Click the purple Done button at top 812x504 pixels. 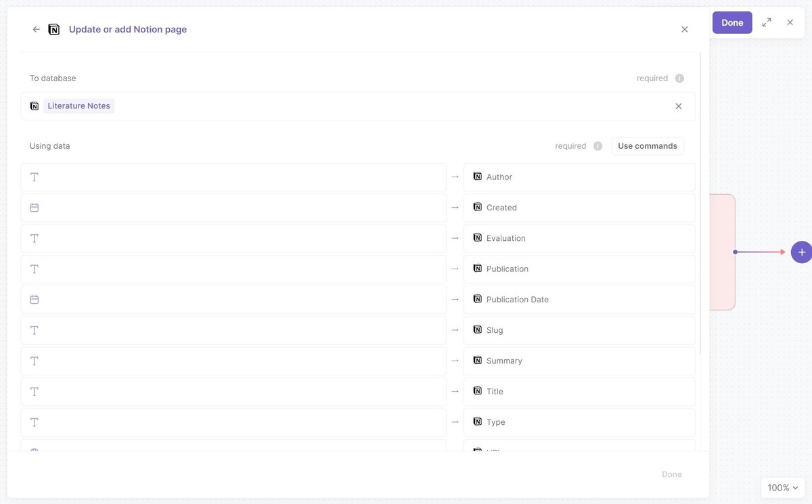click(732, 22)
